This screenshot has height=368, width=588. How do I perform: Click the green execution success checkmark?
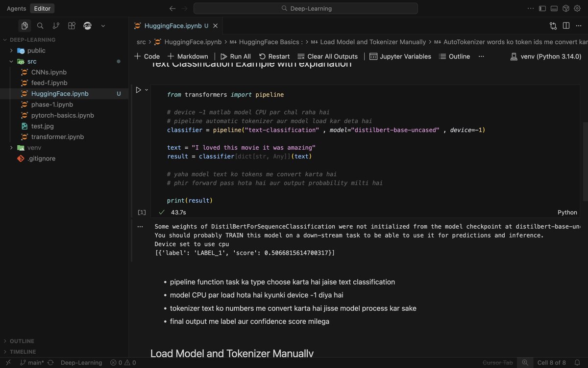pyautogui.click(x=162, y=212)
